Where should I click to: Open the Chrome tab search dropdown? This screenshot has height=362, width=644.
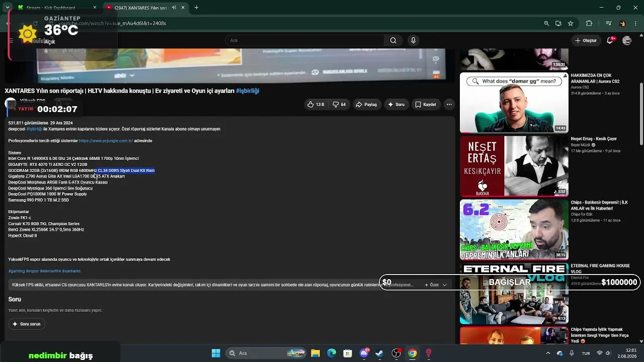pos(8,8)
